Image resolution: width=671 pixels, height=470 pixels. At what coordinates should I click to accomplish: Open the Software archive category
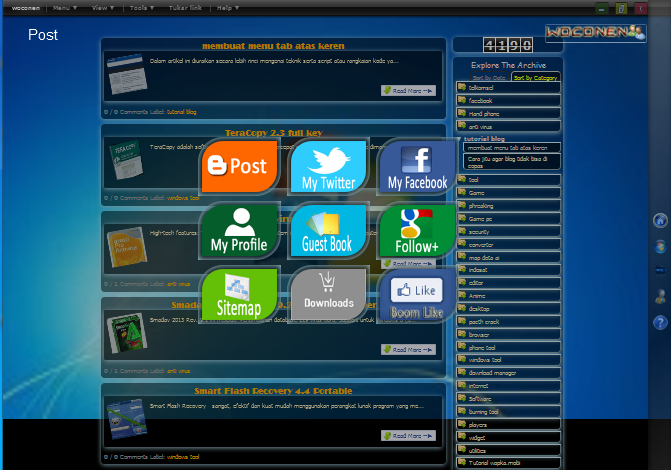[x=508, y=399]
